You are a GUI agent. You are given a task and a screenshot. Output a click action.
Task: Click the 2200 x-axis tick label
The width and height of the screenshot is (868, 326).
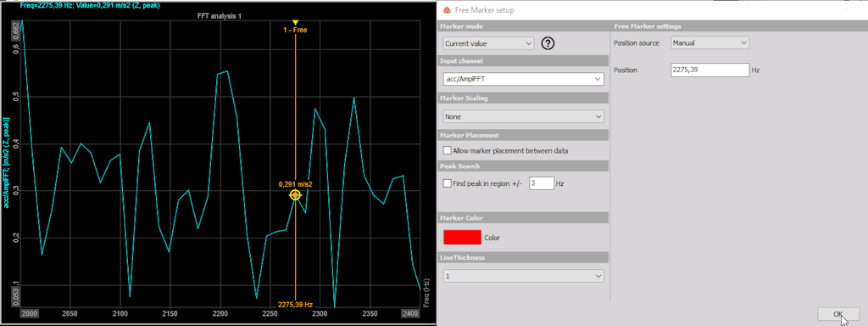[x=220, y=314]
